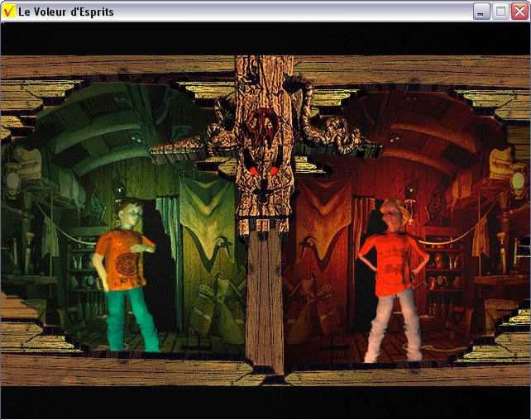Select the red-haired boy in the green room
Image resolution: width=531 pixels, height=420 pixels.
[126, 274]
